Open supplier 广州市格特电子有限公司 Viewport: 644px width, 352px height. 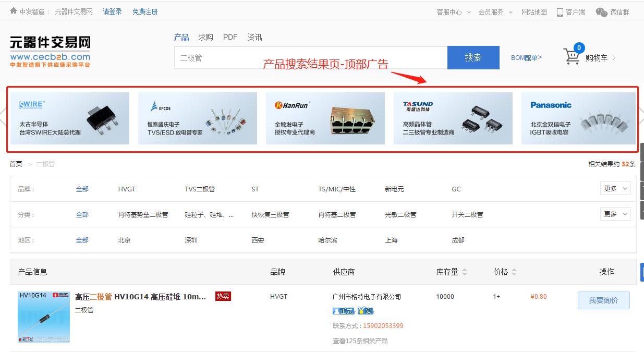click(x=367, y=297)
